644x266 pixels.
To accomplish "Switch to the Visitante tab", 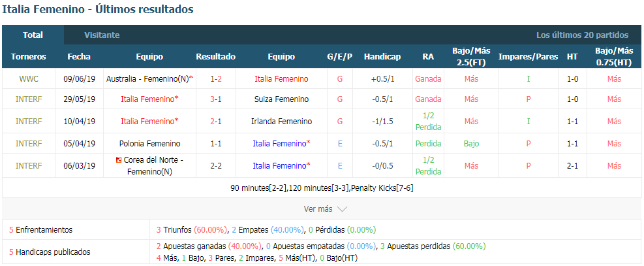I will [x=102, y=35].
